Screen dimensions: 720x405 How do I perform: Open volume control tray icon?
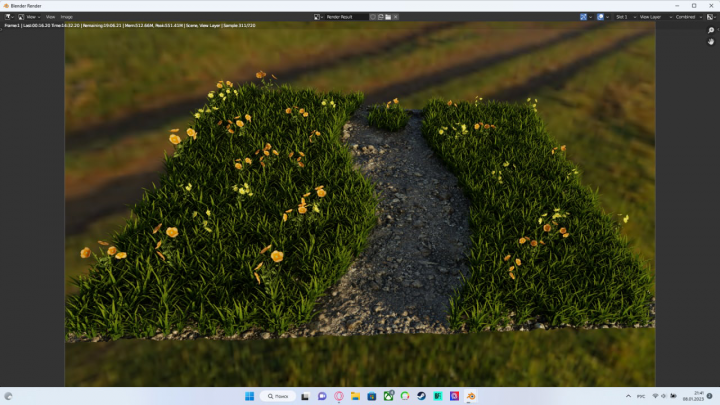tap(664, 396)
